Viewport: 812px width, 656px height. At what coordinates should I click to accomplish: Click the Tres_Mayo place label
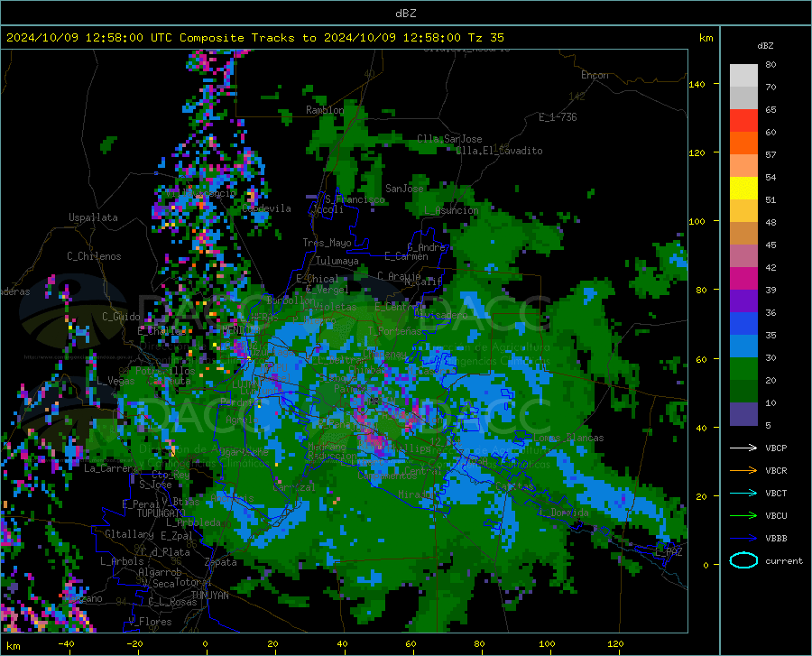[327, 243]
